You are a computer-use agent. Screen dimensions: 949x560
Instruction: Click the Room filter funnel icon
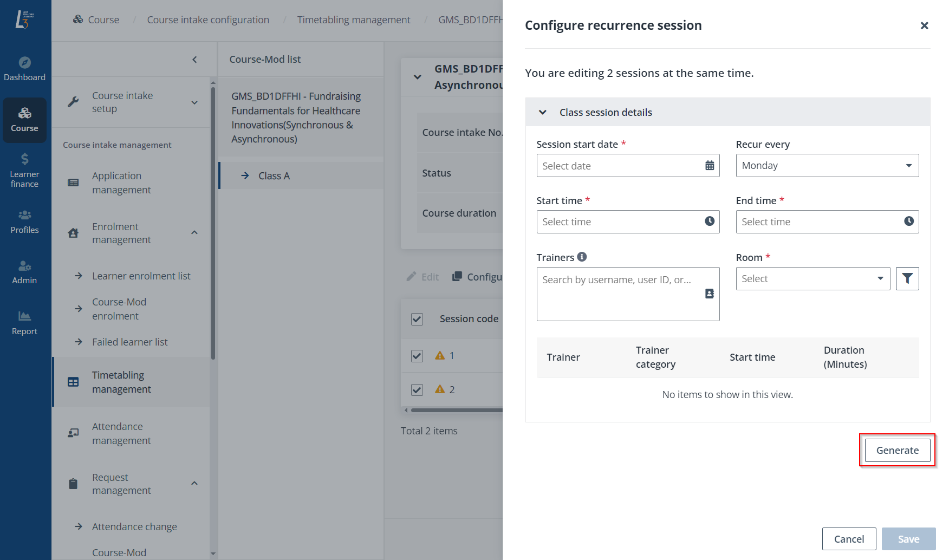click(x=907, y=278)
